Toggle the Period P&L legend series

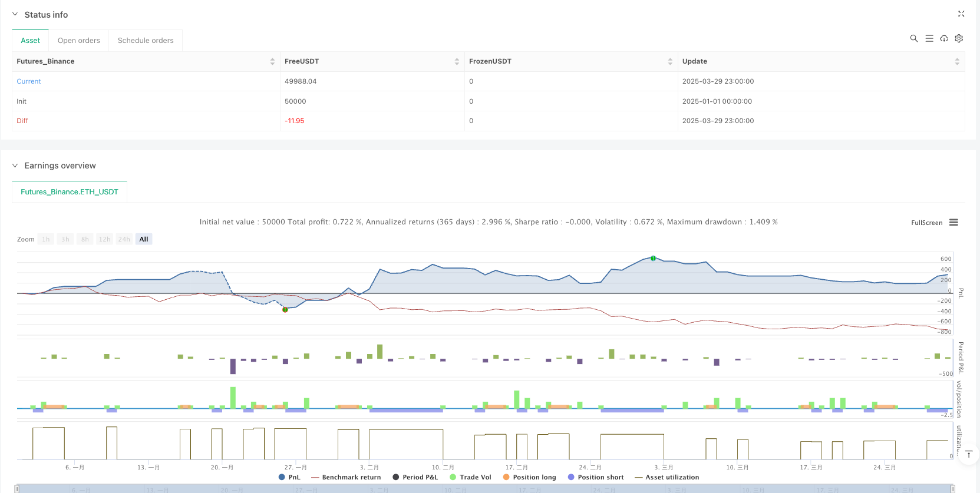pyautogui.click(x=415, y=477)
